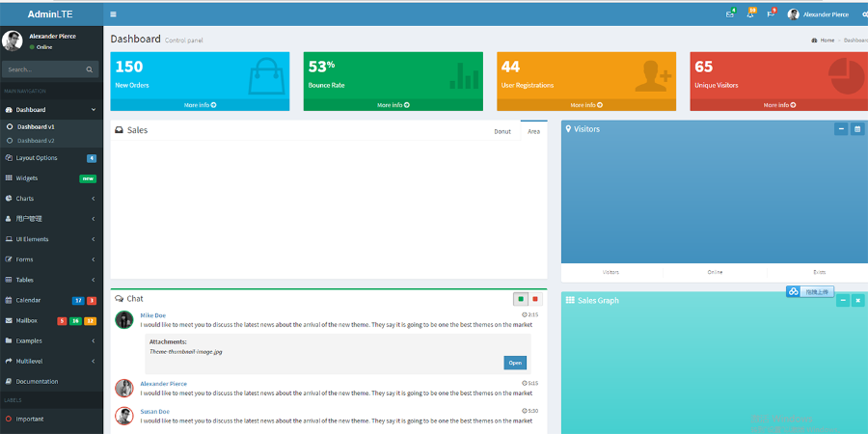The height and width of the screenshot is (434, 868).
Task: Open Mailbox sidebar item
Action: coord(51,320)
